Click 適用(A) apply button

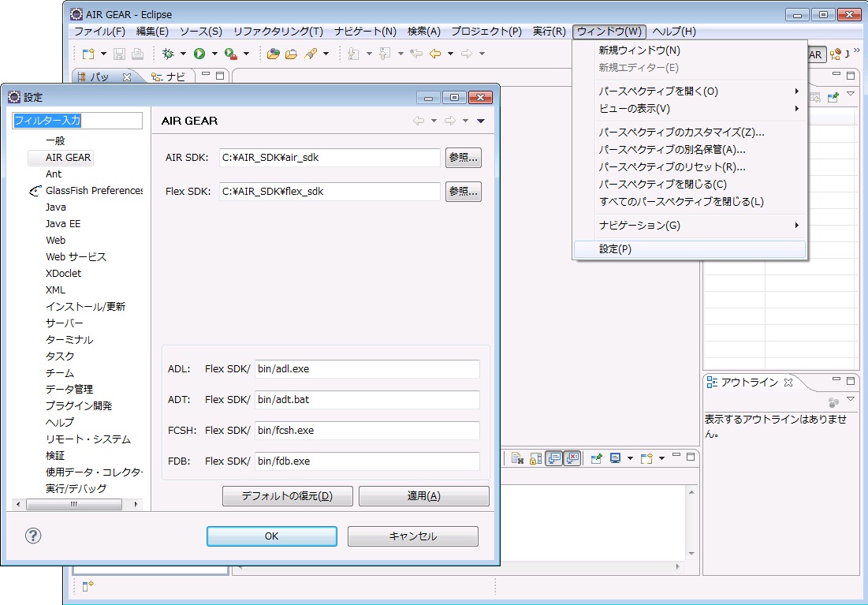(424, 496)
